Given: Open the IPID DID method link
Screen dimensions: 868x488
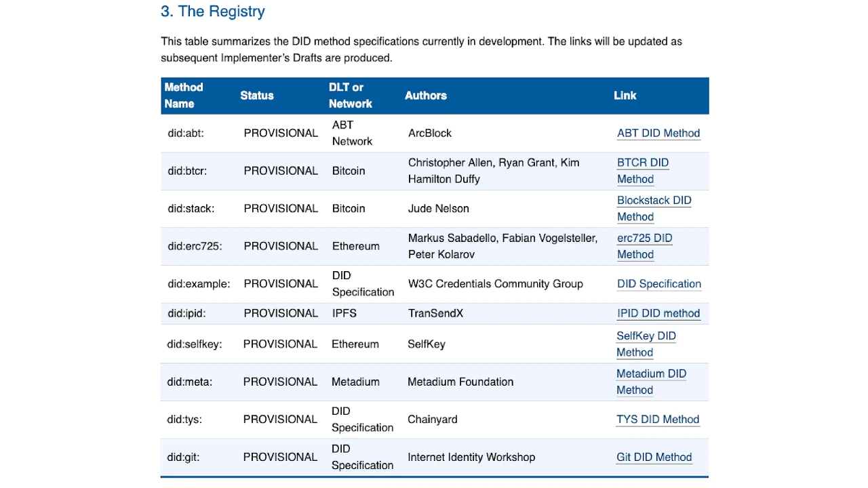Looking at the screenshot, I should (x=658, y=313).
